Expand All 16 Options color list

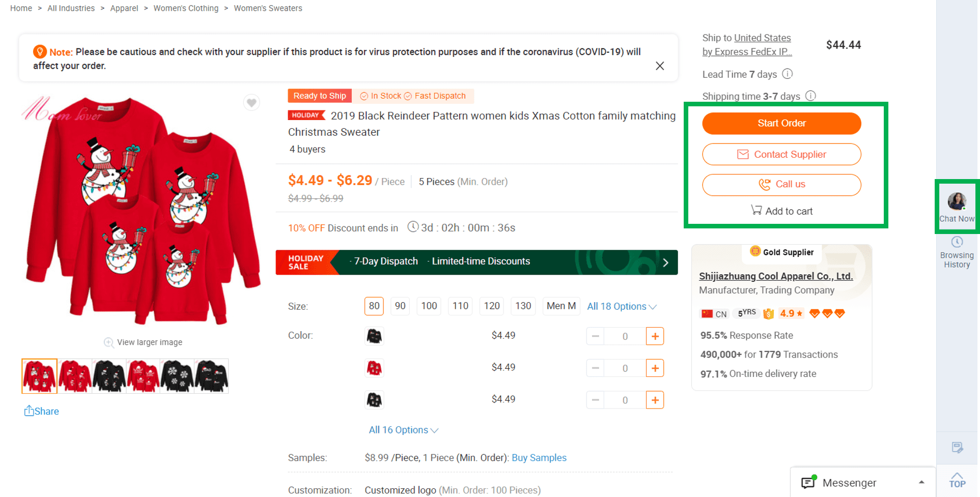403,430
